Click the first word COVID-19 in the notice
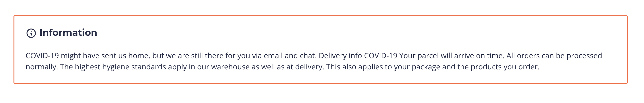Viewport: 644px width, 103px height. point(42,56)
